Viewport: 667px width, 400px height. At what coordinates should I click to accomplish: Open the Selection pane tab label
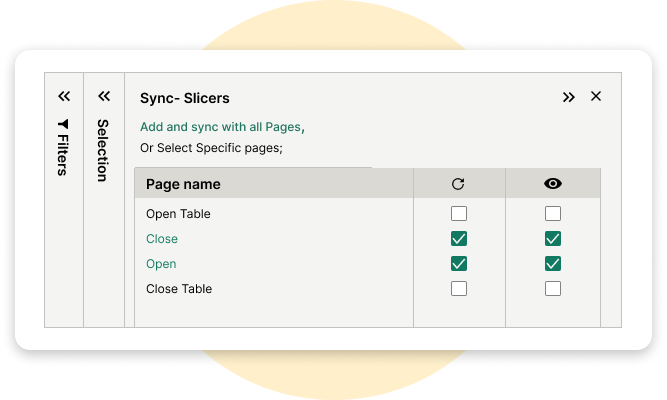pyautogui.click(x=102, y=150)
